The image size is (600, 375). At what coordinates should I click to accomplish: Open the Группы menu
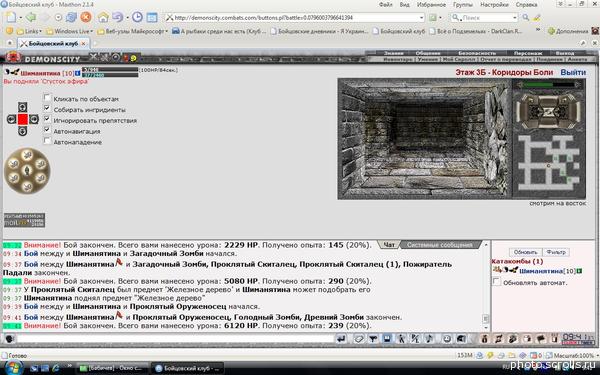tap(463, 5)
